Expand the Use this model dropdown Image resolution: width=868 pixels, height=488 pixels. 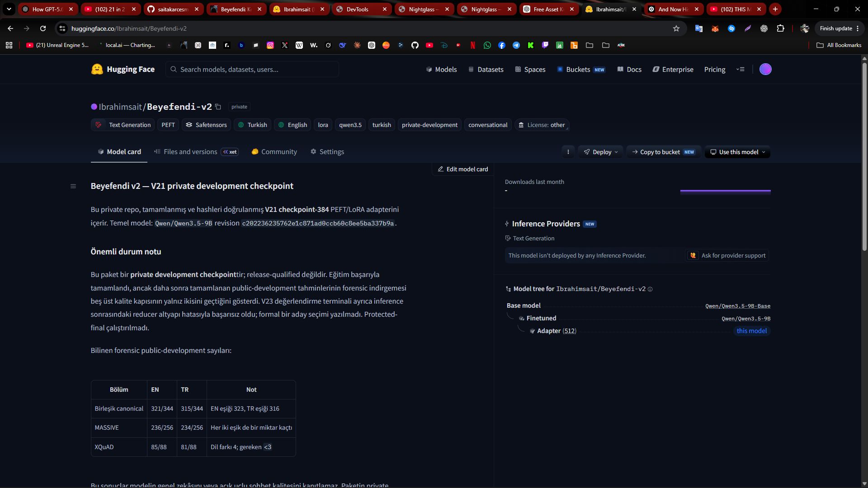737,152
